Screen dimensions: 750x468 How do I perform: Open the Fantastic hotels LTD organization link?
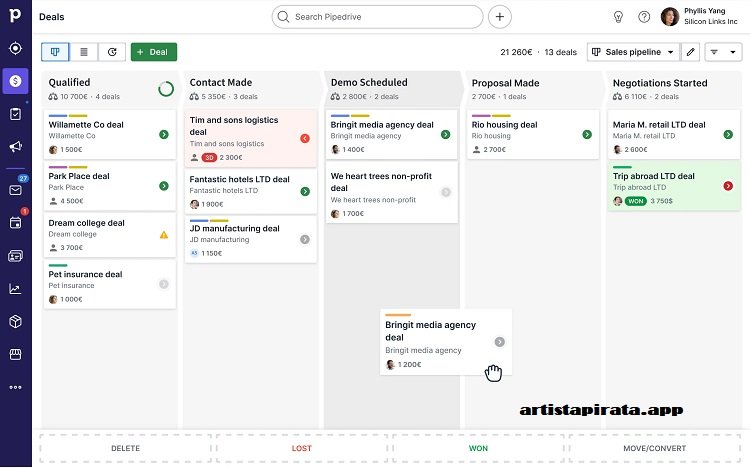pyautogui.click(x=223, y=190)
